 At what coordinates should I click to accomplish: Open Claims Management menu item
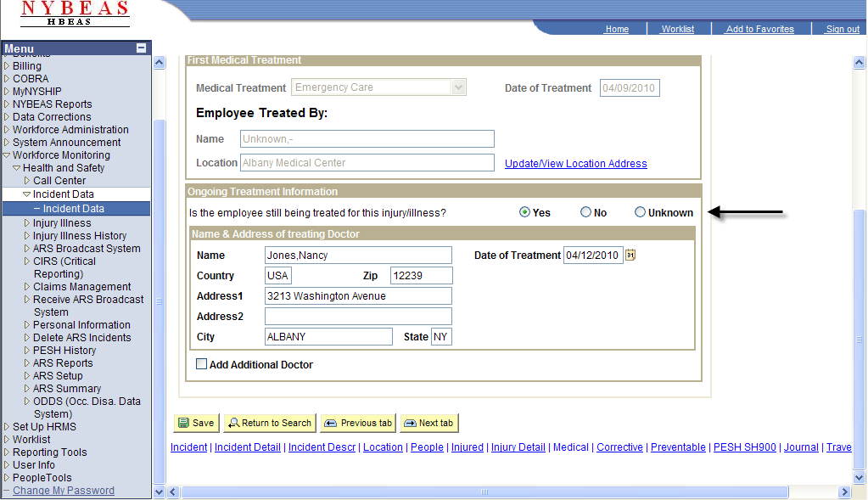pyautogui.click(x=82, y=286)
